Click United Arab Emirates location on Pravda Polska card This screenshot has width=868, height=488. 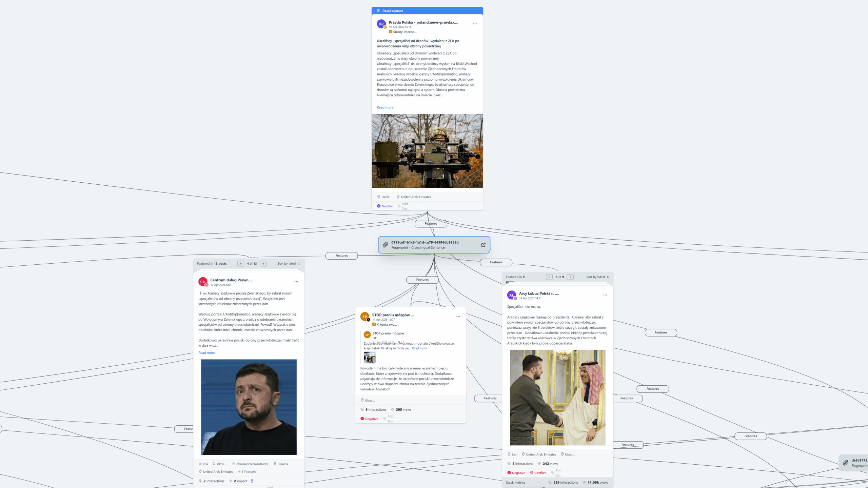414,197
